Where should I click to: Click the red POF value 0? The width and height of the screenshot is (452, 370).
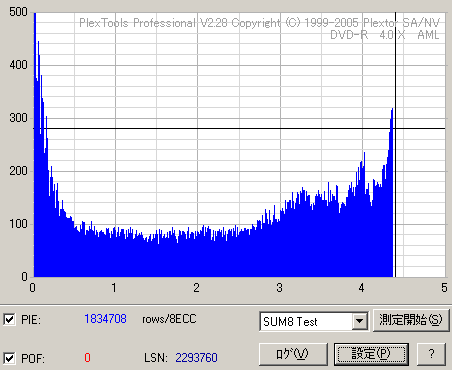click(87, 358)
